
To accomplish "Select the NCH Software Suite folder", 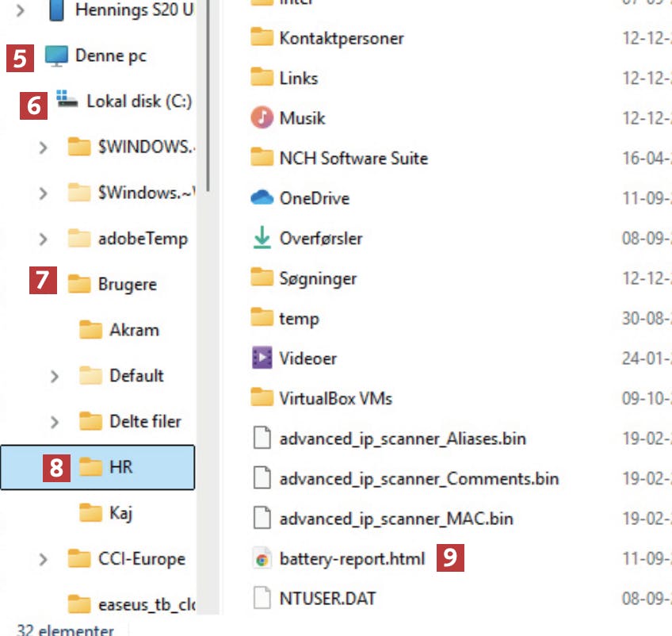I will click(353, 158).
